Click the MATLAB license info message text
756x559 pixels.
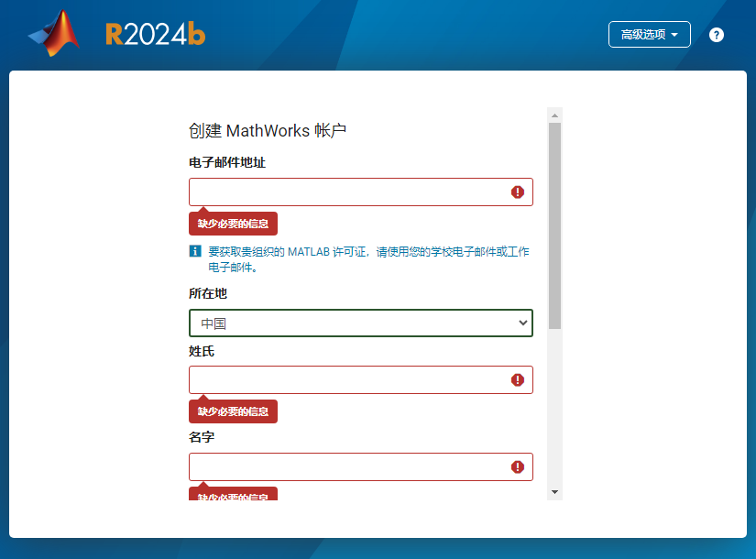click(x=369, y=259)
